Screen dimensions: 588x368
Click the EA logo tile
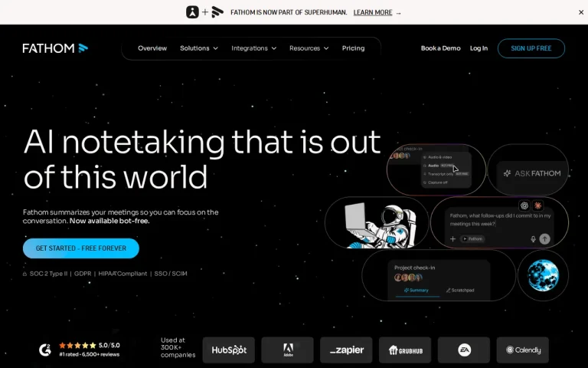[x=464, y=350]
